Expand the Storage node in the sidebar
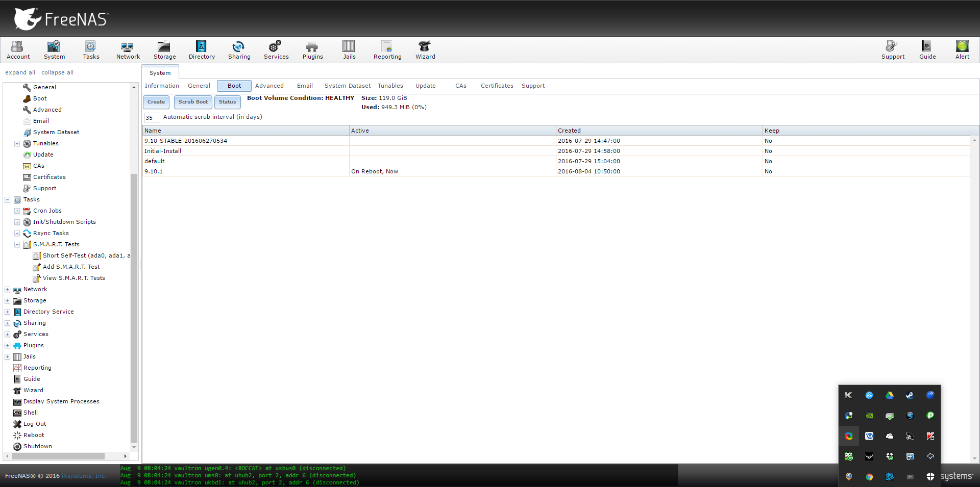Screen dimensions: 980x487 click(7, 301)
